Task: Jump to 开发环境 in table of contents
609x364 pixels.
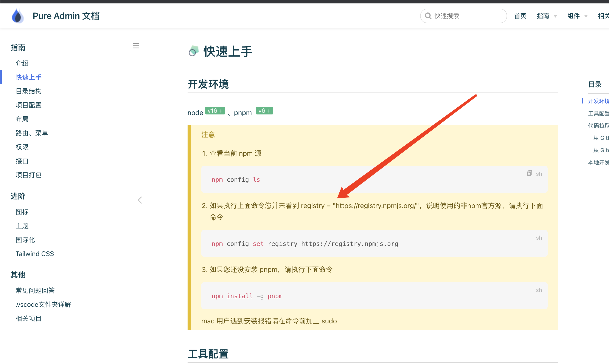Action: coord(598,101)
